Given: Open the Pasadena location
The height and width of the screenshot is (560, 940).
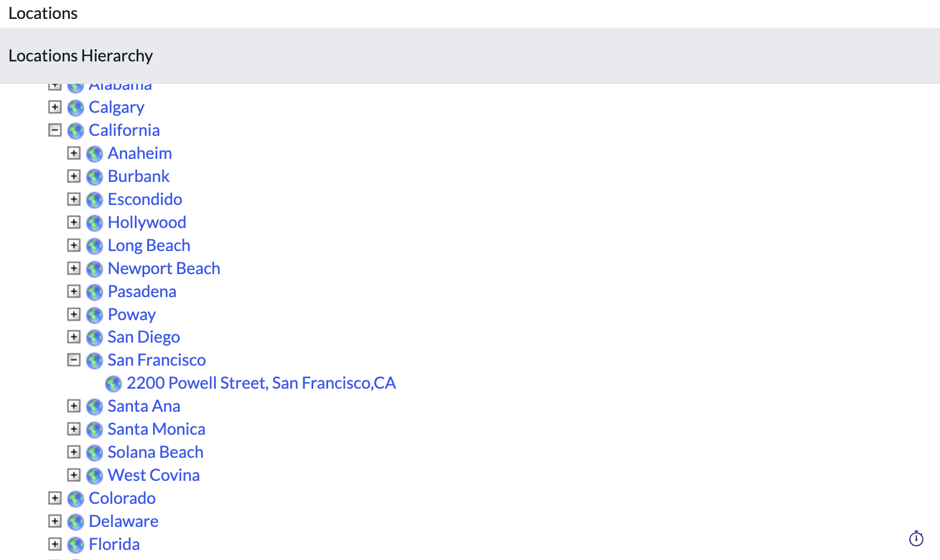Looking at the screenshot, I should (x=142, y=291).
